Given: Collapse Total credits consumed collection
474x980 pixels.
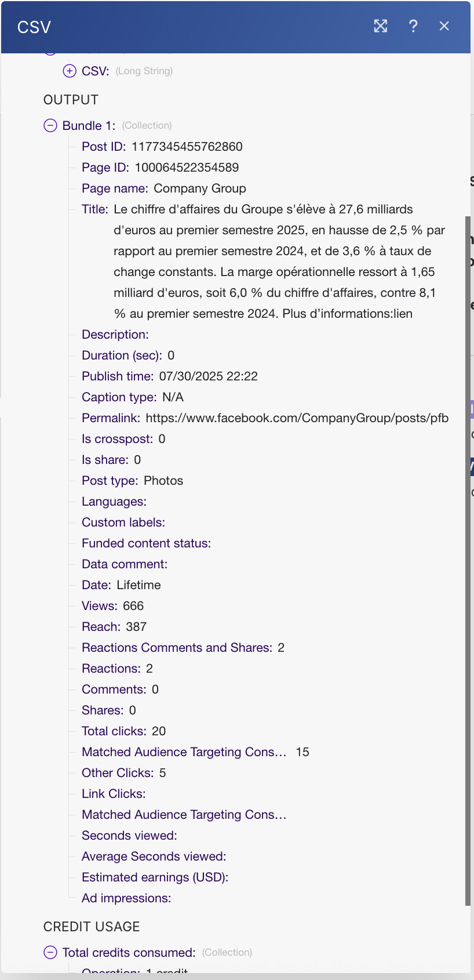Looking at the screenshot, I should pos(50,953).
